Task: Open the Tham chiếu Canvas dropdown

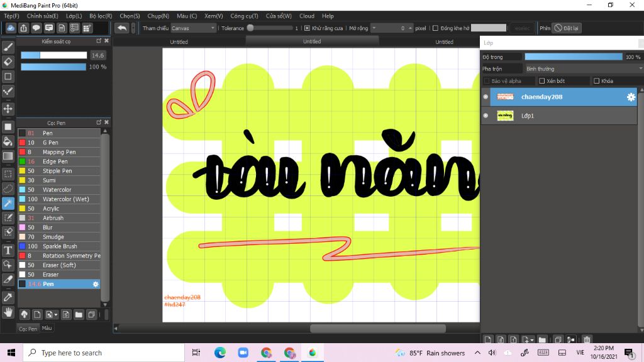Action: 193,28
